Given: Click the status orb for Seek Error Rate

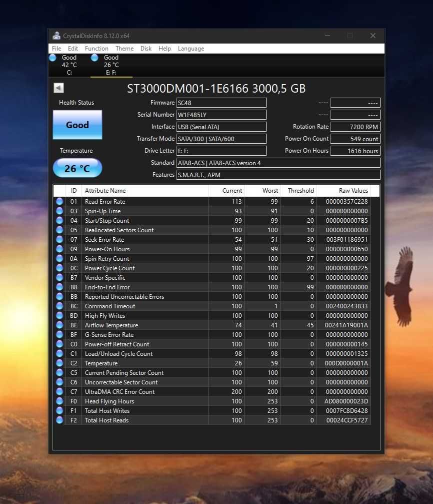Looking at the screenshot, I should pyautogui.click(x=59, y=239).
